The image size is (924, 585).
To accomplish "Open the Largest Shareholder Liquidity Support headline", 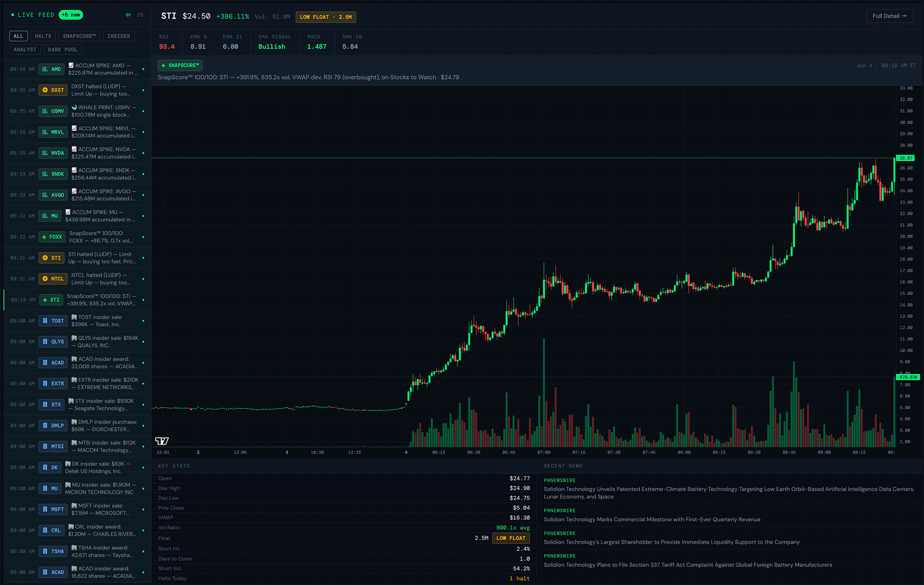I will 671,542.
